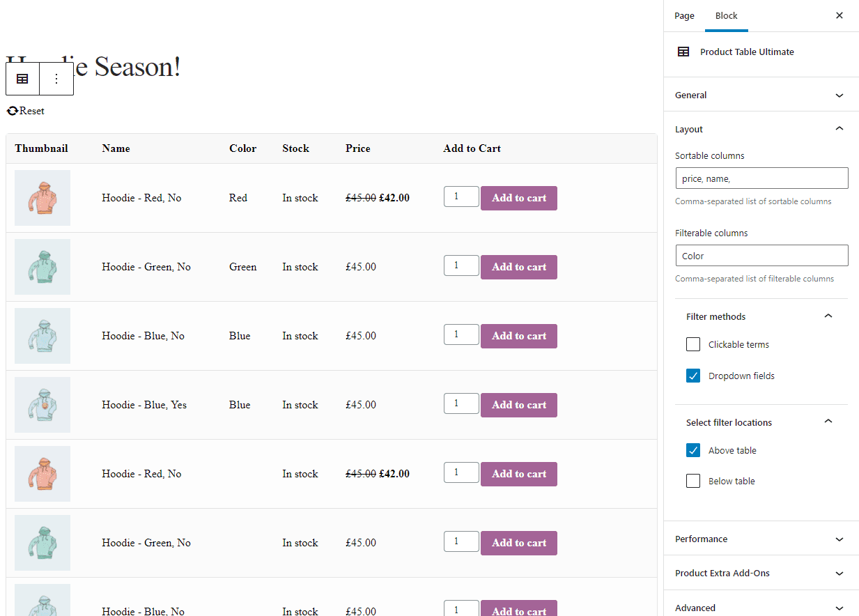Click the Name column header

(x=116, y=148)
